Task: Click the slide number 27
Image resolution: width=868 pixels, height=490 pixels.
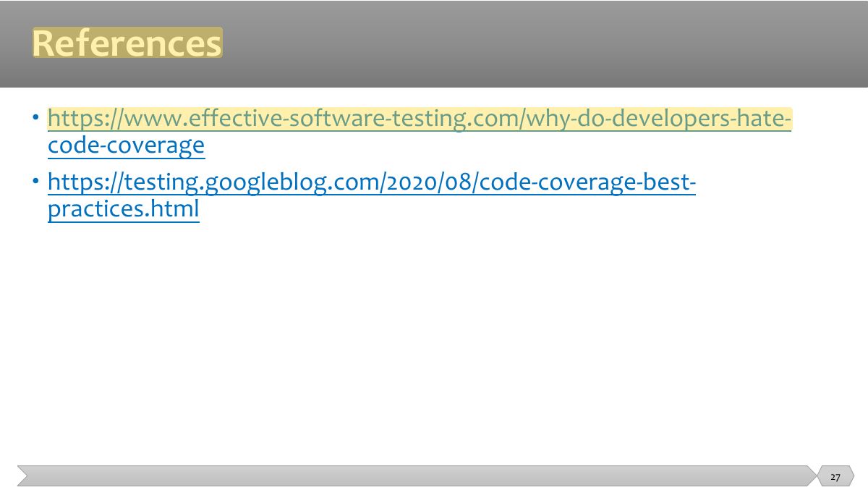Action: point(835,477)
